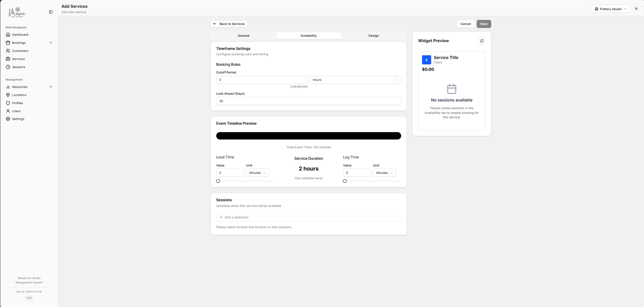Click the Users icon in the sidebar
The height and width of the screenshot is (307, 644).
8,111
